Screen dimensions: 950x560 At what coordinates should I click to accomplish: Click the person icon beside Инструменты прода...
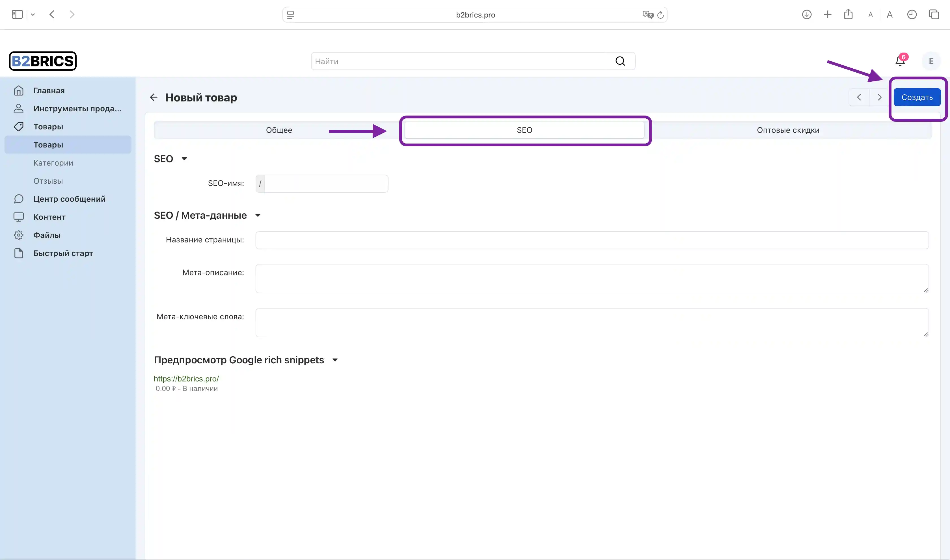tap(18, 109)
